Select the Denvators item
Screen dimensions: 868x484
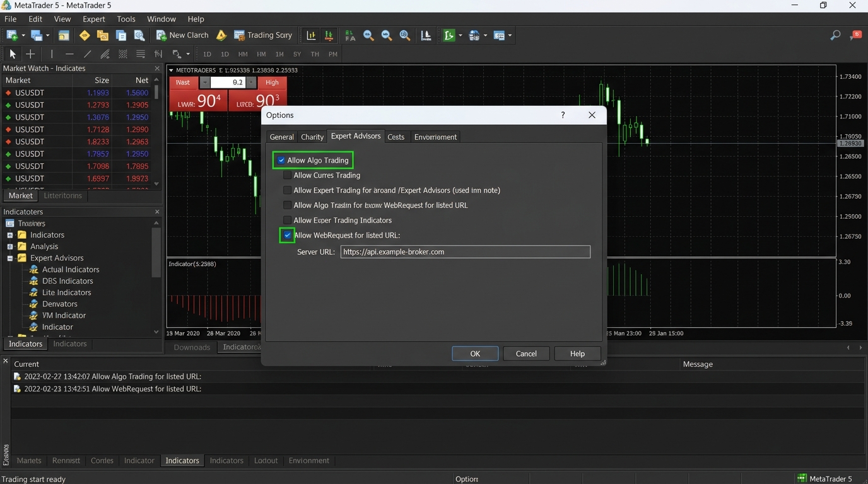(x=60, y=304)
